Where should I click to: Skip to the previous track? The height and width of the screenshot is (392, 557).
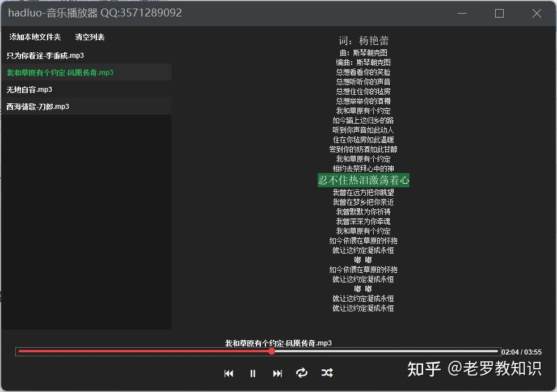coord(229,373)
